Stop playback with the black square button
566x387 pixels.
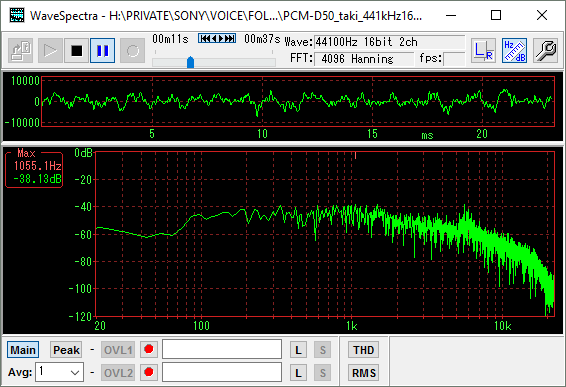click(x=77, y=51)
